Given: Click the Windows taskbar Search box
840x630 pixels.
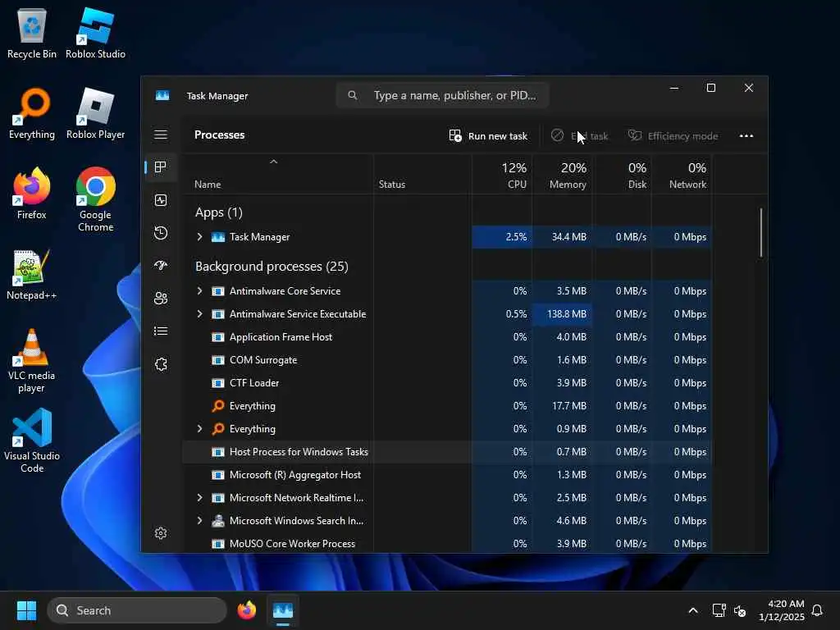Looking at the screenshot, I should tap(137, 610).
